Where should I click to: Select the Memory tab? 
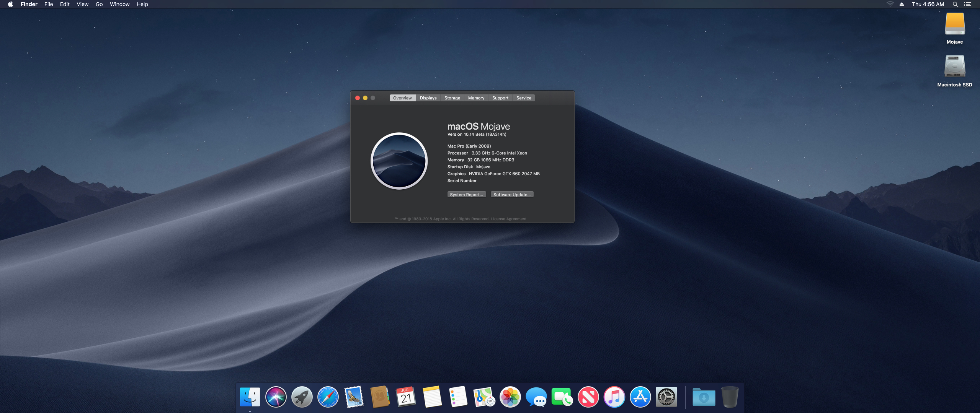(476, 98)
